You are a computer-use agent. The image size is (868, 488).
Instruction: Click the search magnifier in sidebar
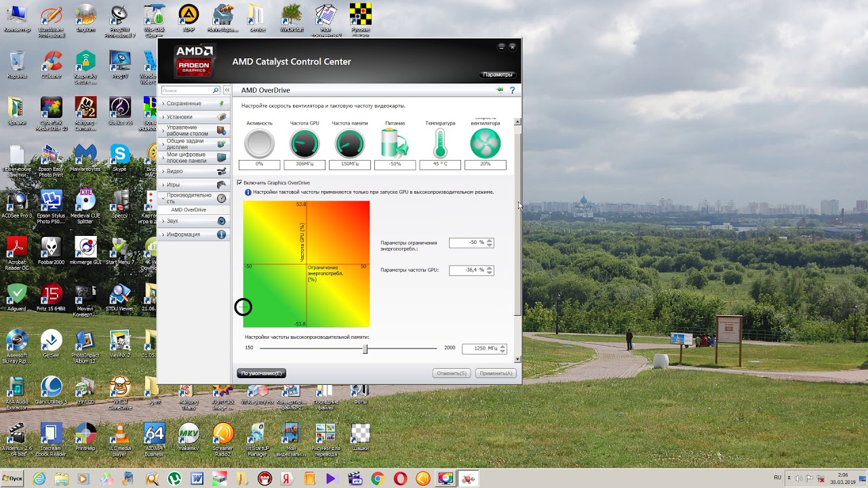point(216,90)
